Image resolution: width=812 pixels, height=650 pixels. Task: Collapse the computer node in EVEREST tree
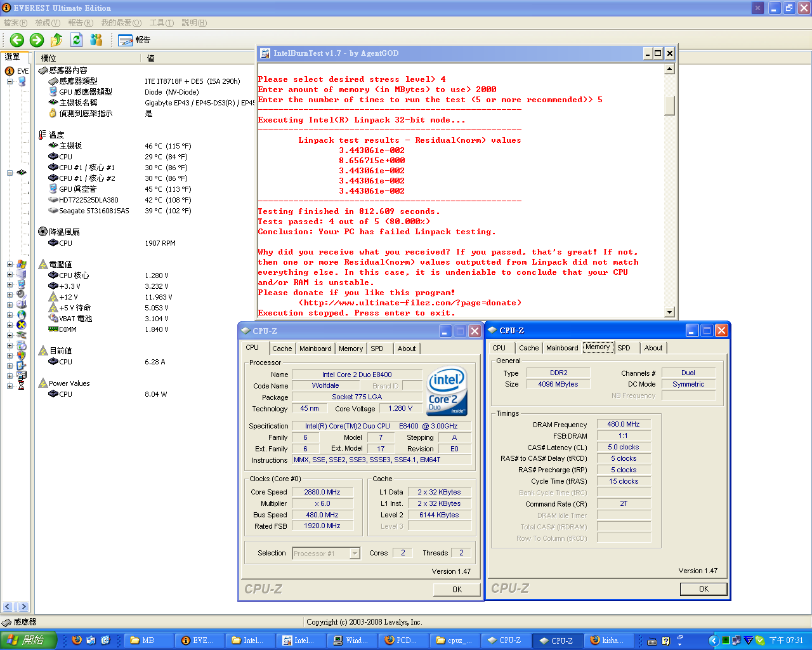pos(10,81)
